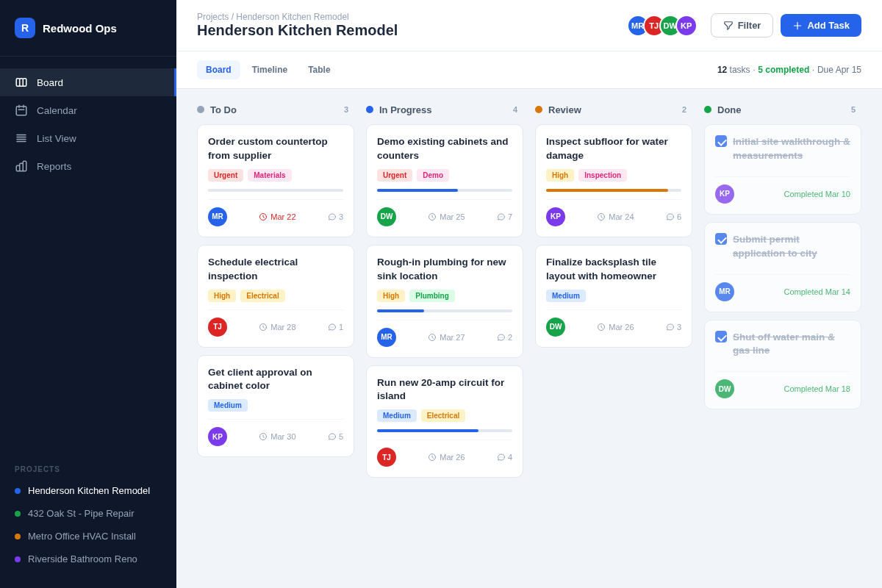
Task: Select the 432 Oak St - Pipe Repair project
Action: (81, 513)
